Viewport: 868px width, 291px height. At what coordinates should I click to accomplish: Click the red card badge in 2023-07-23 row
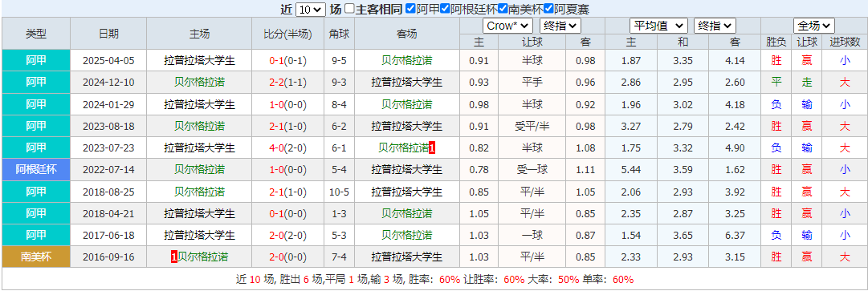pos(432,148)
